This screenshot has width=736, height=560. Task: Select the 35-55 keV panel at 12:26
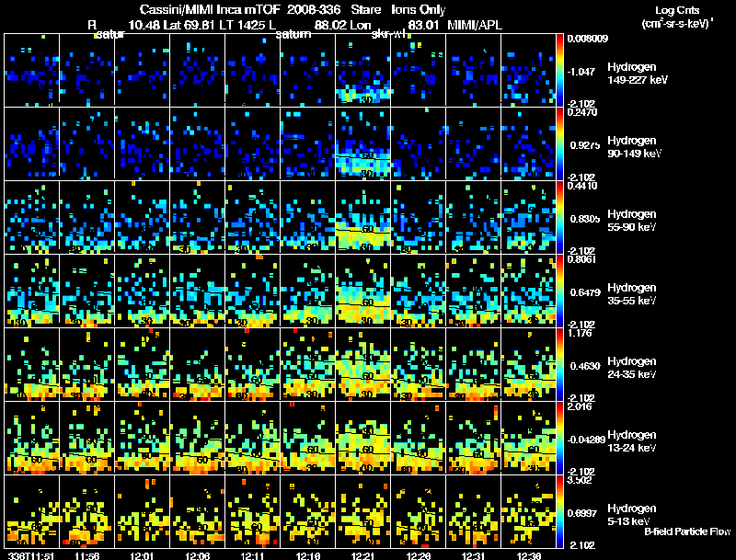pyautogui.click(x=418, y=291)
